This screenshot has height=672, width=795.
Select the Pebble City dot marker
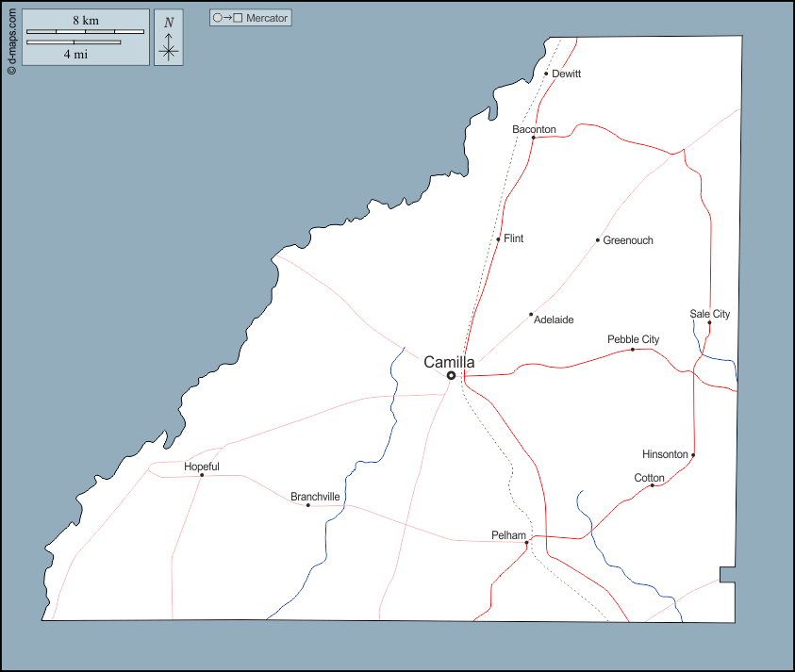click(x=632, y=350)
